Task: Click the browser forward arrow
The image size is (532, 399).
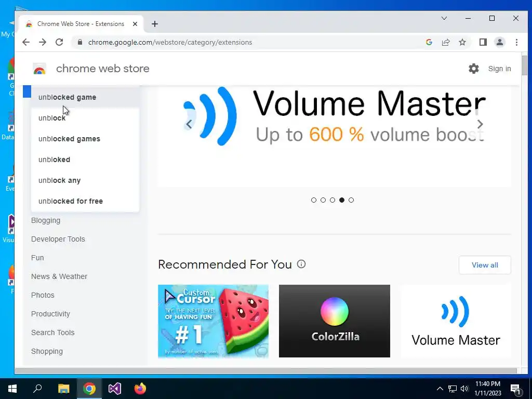Action: tap(43, 42)
